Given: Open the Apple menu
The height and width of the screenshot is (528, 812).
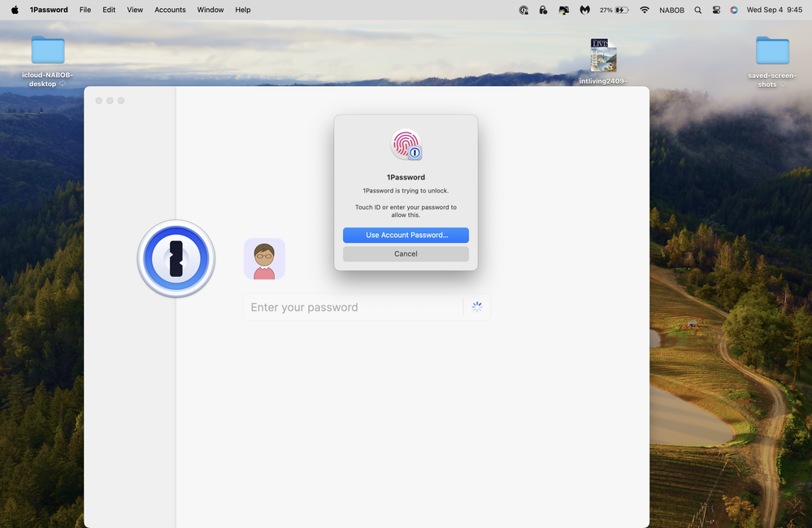Looking at the screenshot, I should (x=15, y=10).
